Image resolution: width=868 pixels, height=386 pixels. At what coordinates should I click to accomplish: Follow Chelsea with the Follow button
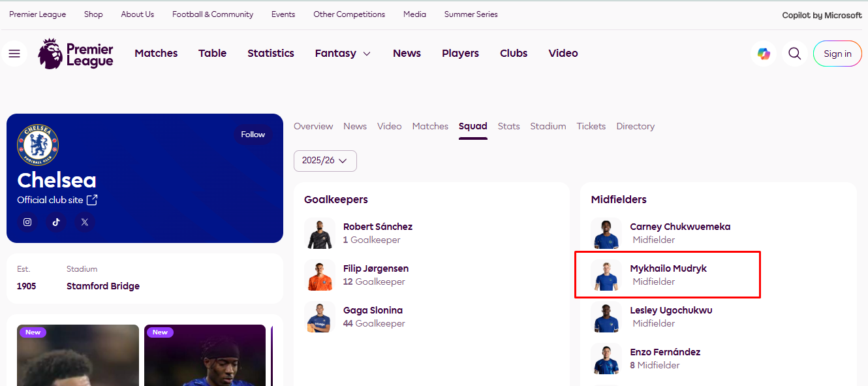[x=253, y=135]
